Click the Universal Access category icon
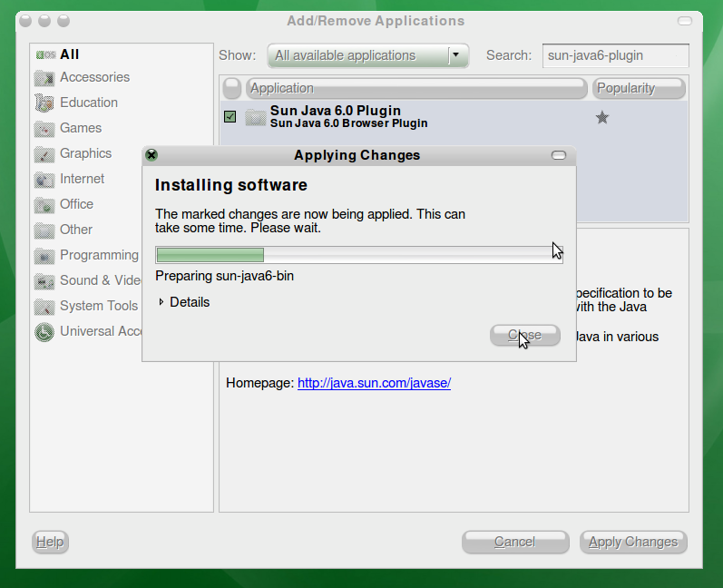This screenshot has width=723, height=588. click(x=44, y=331)
